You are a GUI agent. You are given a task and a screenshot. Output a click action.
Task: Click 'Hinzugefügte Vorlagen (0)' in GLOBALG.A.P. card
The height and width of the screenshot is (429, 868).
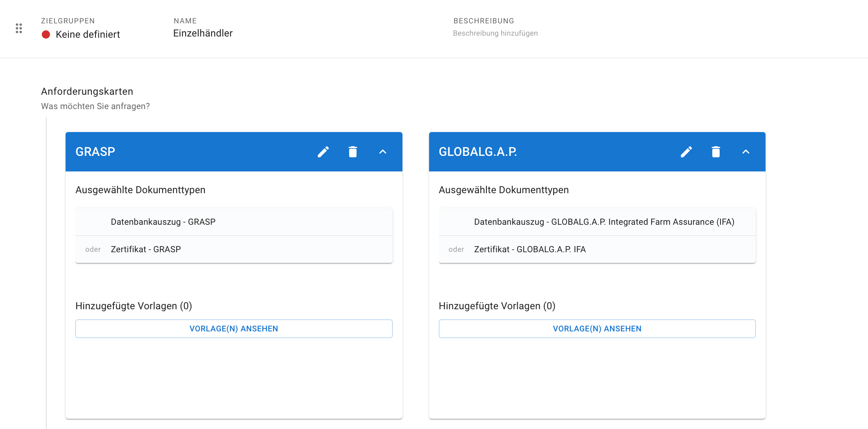pyautogui.click(x=497, y=306)
